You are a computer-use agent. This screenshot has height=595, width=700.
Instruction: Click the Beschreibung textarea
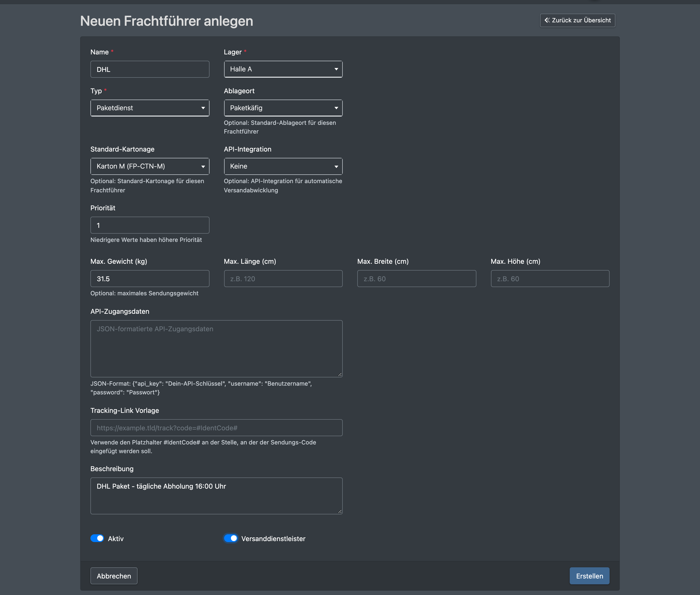[x=216, y=496]
